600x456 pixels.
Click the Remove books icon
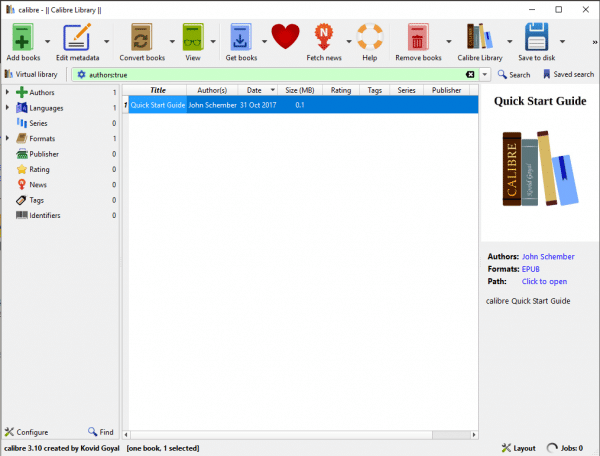(418, 38)
